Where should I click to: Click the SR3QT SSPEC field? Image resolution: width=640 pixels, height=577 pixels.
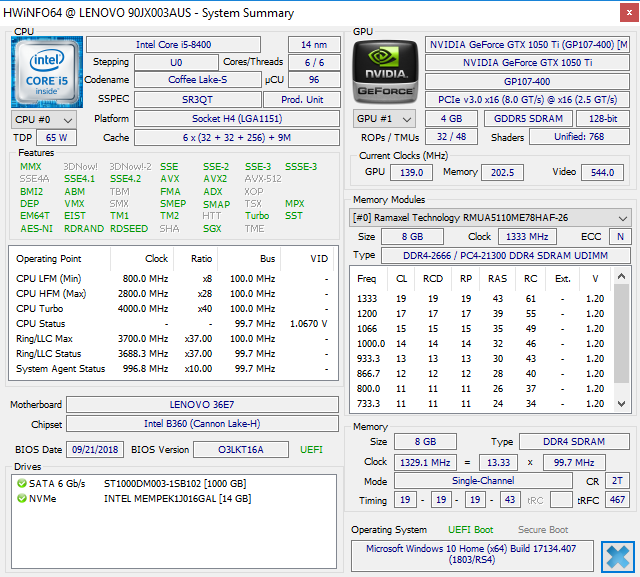(x=198, y=100)
